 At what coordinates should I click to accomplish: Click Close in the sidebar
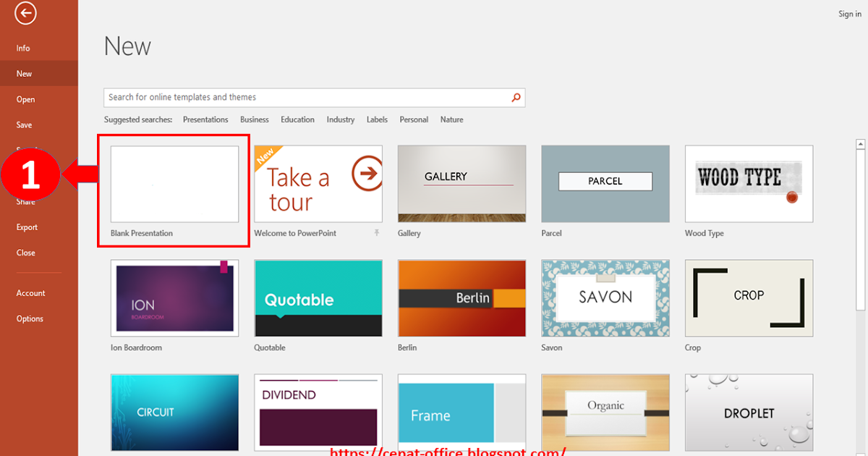tap(26, 253)
